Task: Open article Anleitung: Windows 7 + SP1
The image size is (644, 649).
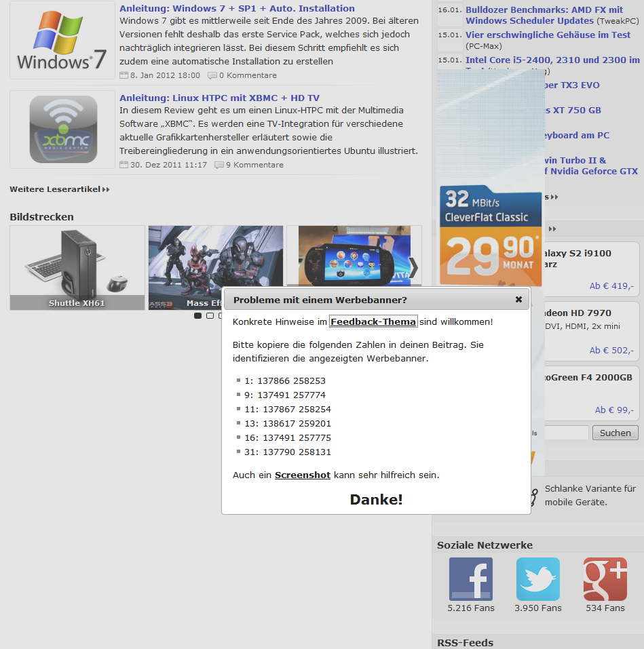Action: pos(237,8)
